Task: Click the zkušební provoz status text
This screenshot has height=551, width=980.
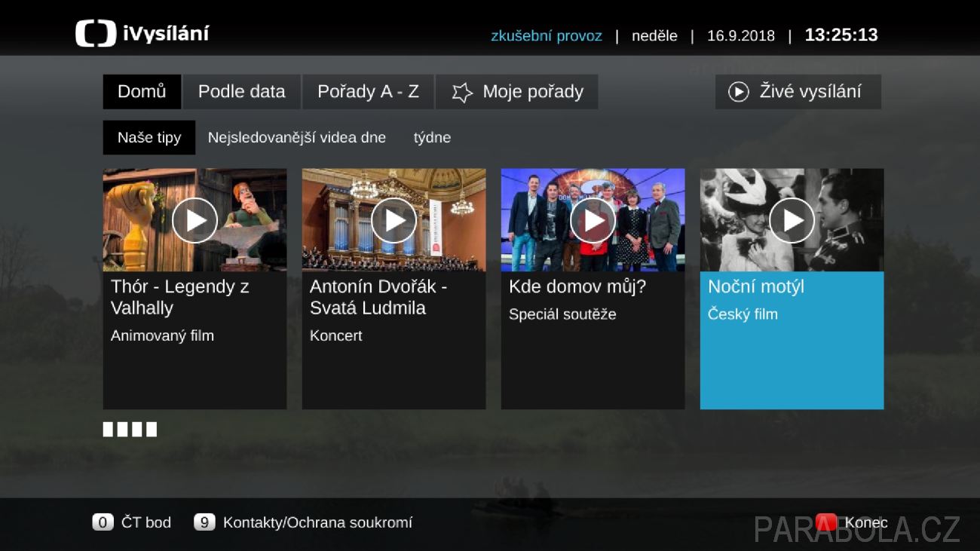Action: coord(547,35)
